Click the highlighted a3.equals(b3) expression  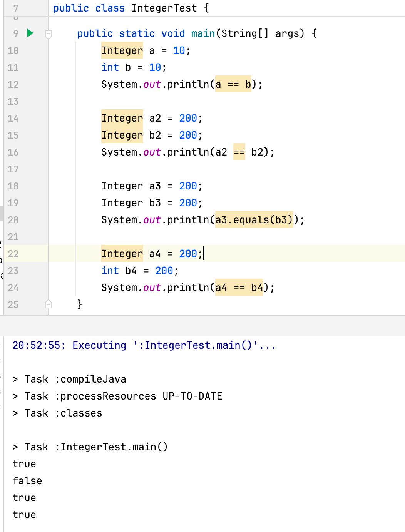tap(254, 220)
